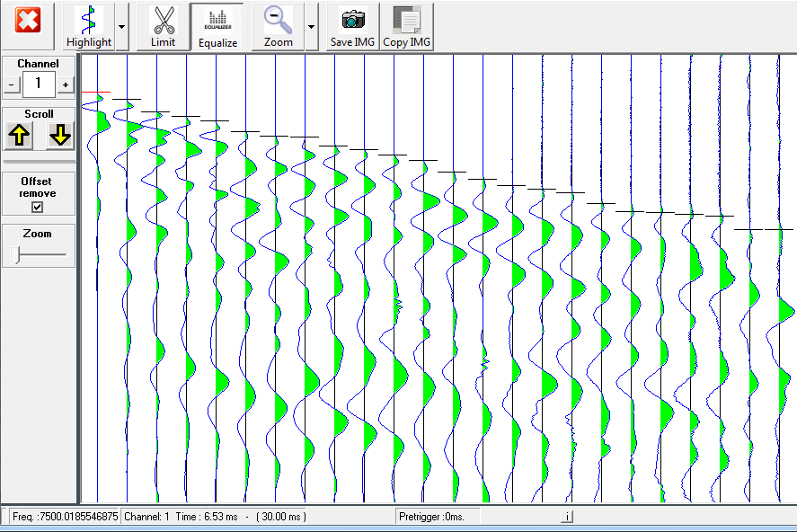Activate the Limit scissors tool
The height and width of the screenshot is (532, 797).
coord(162,25)
